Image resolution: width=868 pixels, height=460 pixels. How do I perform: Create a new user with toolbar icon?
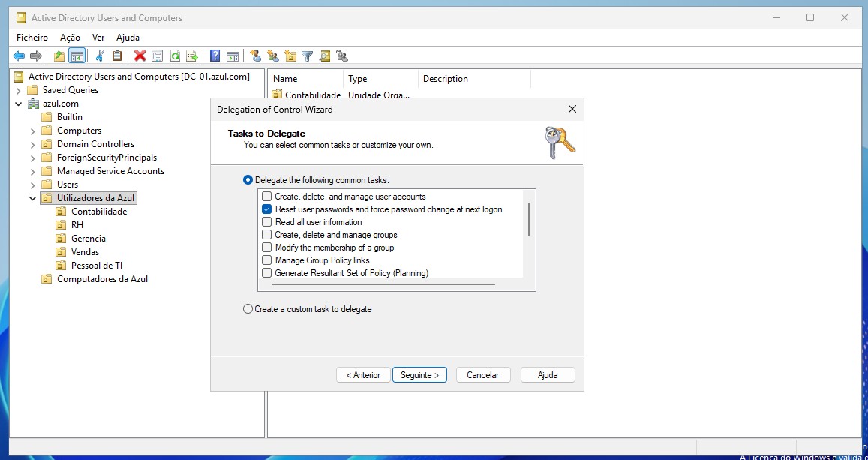point(255,56)
